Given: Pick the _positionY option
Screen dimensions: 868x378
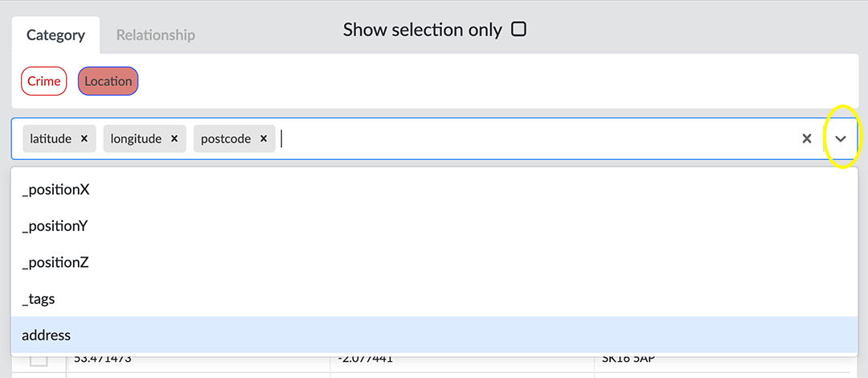Looking at the screenshot, I should (x=55, y=226).
